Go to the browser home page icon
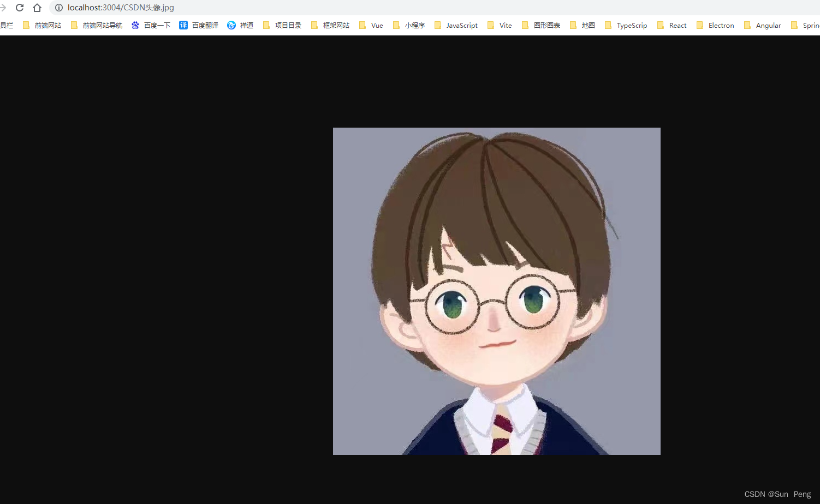The width and height of the screenshot is (820, 504). pos(37,8)
